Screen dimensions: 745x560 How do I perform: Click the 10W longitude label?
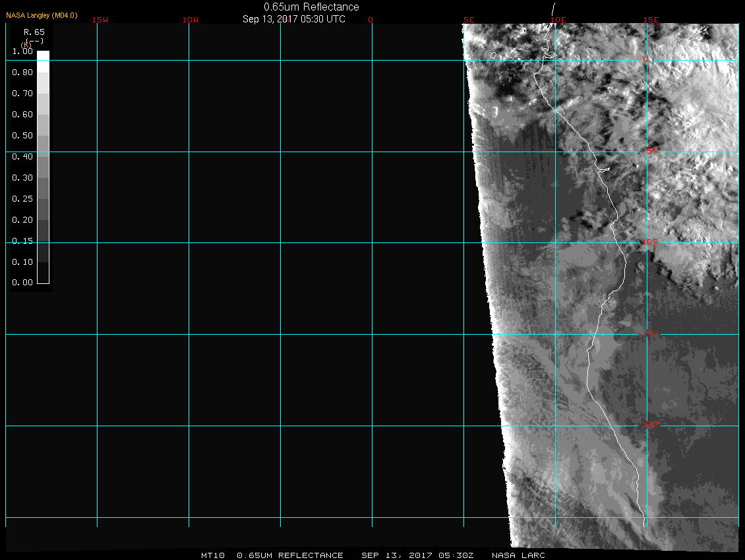(x=191, y=20)
